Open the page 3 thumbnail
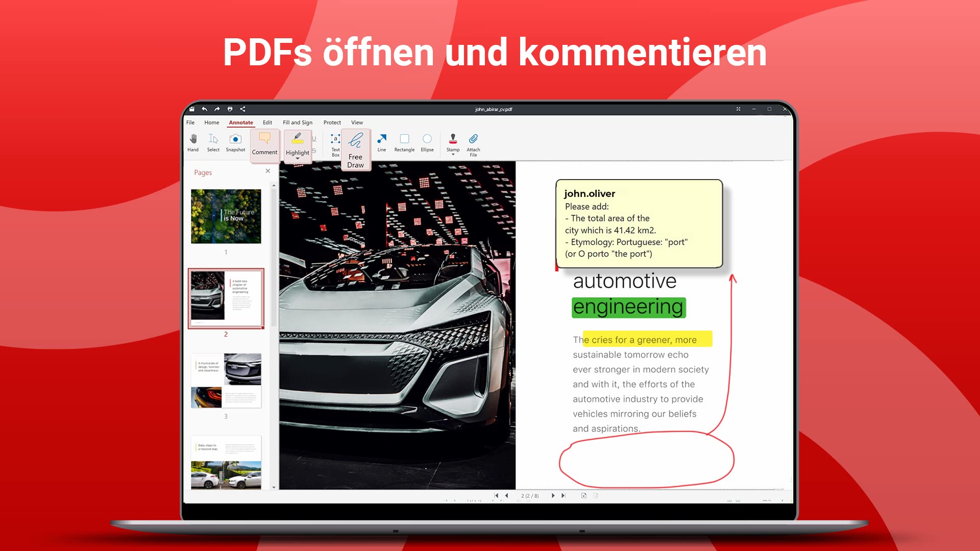Viewport: 980px width, 551px height. coord(226,381)
